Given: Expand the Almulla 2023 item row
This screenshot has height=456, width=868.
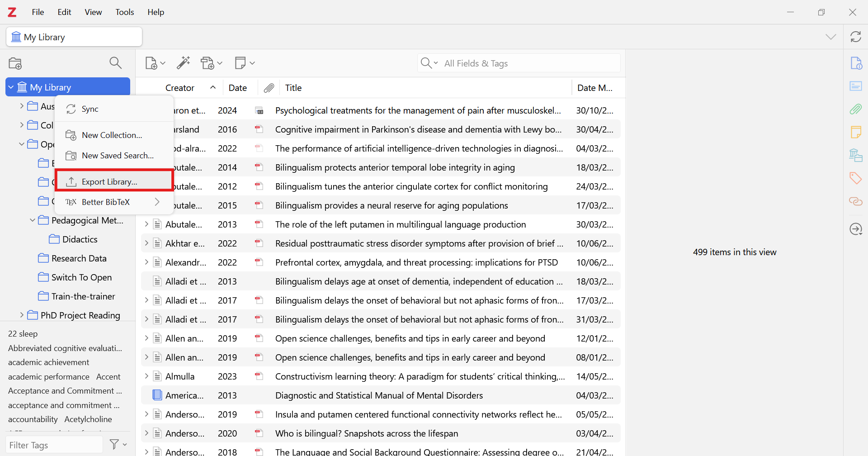Looking at the screenshot, I should pyautogui.click(x=146, y=376).
